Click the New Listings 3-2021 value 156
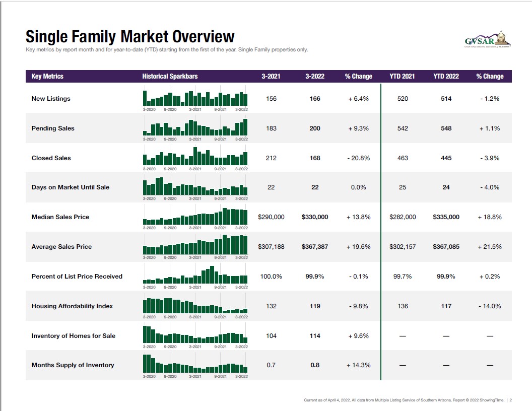Screen dimensions: 532x411 271,99
